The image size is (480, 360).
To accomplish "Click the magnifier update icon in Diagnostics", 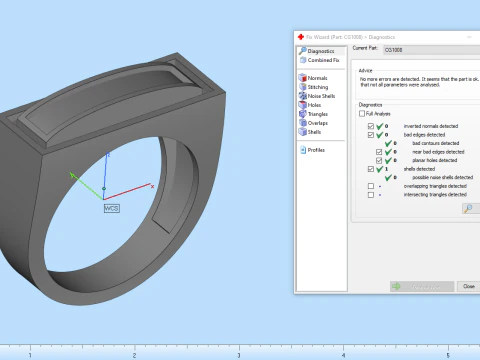I will click(x=469, y=209).
